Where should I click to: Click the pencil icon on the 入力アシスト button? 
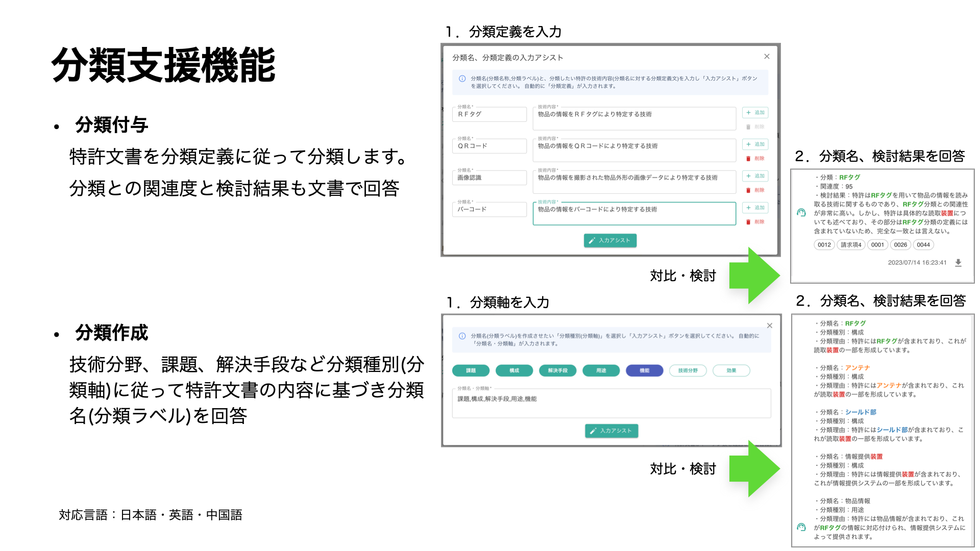tap(592, 240)
